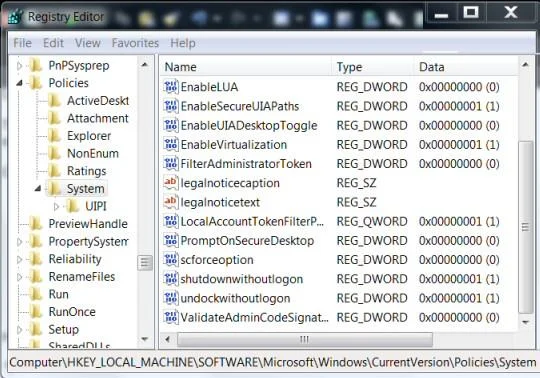The image size is (540, 378).
Task: Click the Explorer folder icon
Action: pyautogui.click(x=54, y=136)
